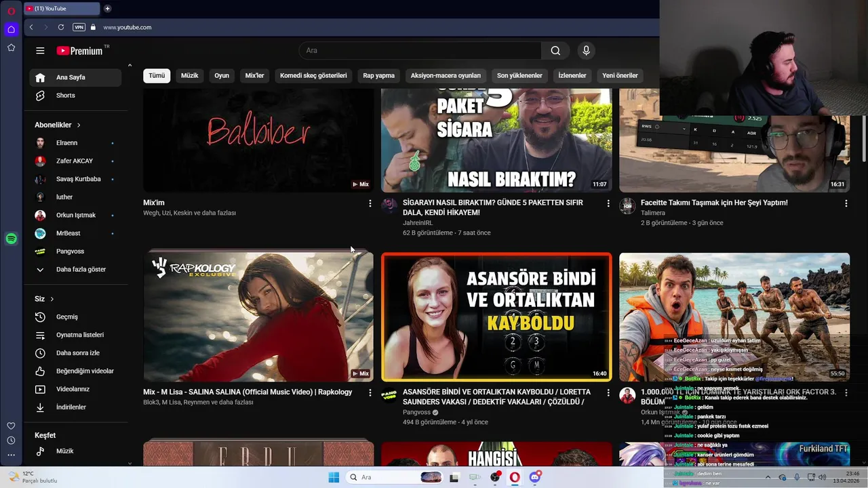Viewport: 868px width, 488px height.
Task: Select the Mix'ler filter chip
Action: pos(254,76)
